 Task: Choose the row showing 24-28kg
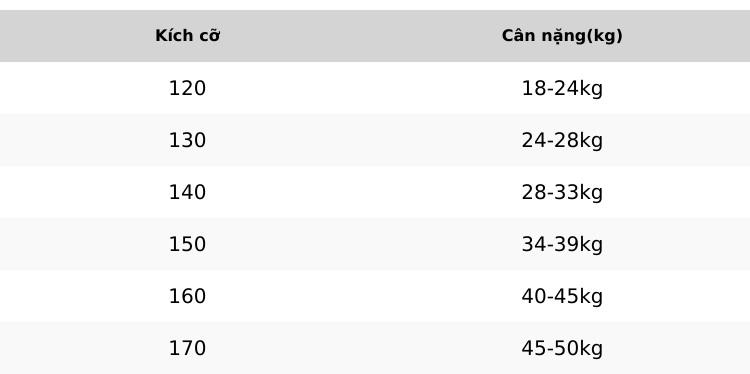tap(375, 140)
